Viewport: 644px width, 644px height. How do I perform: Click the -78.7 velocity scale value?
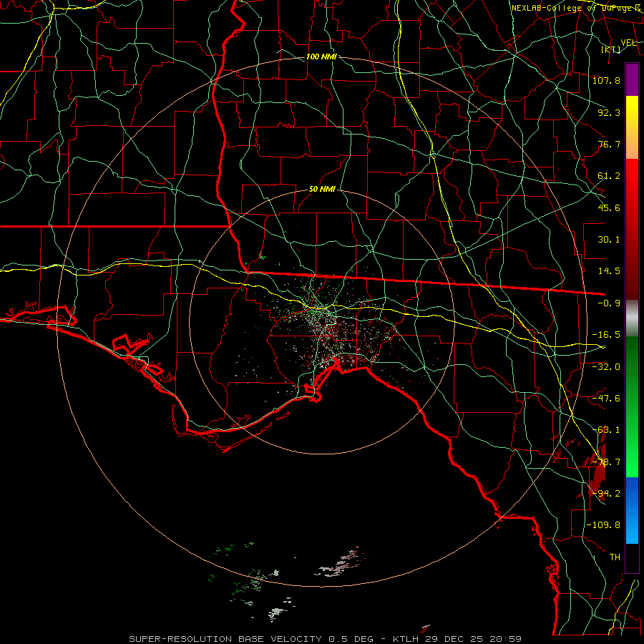[x=606, y=462]
